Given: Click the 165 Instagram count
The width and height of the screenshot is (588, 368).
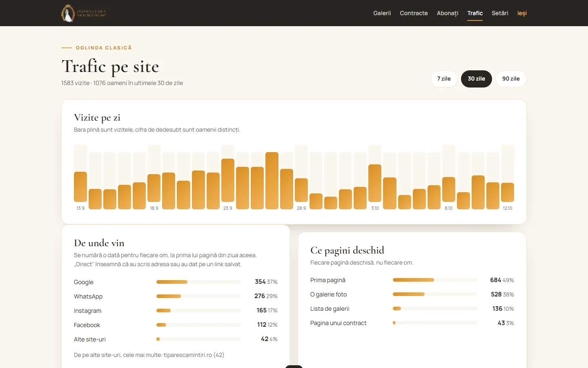Looking at the screenshot, I should coord(261,310).
